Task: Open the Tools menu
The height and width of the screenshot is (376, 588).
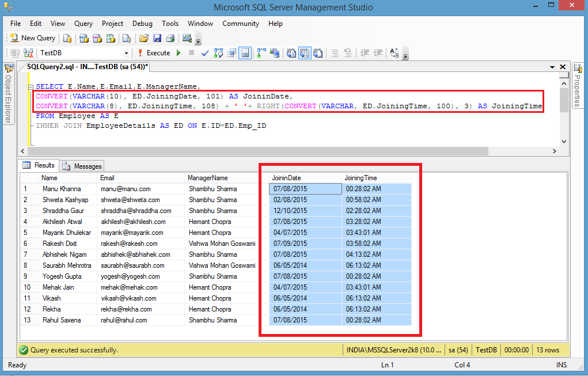Action: point(170,24)
